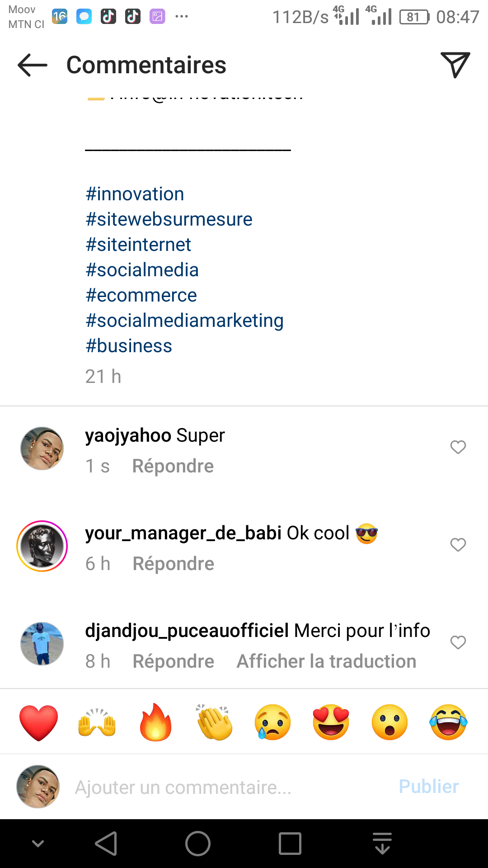Tap the back arrow beside Commentaires
The width and height of the screenshot is (488, 868).
point(33,65)
